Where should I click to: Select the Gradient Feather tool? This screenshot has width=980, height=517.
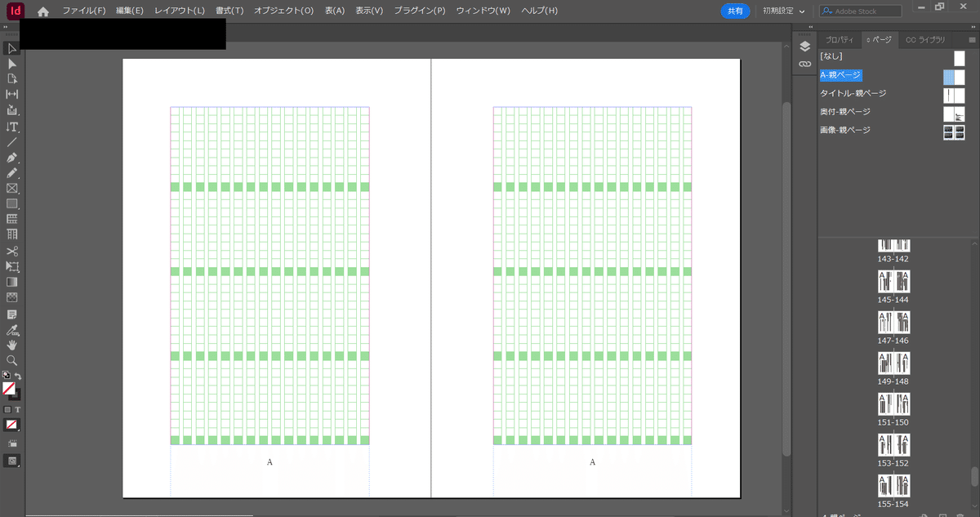[12, 297]
